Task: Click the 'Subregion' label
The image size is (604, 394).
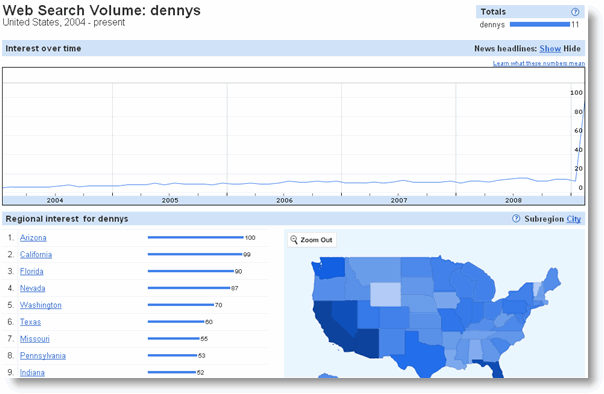Action: [x=544, y=219]
